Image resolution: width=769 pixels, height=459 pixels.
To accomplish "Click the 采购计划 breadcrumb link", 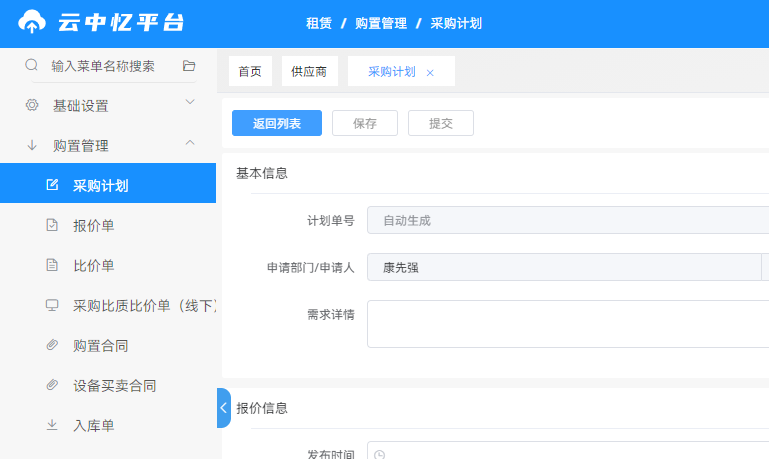I will click(456, 23).
